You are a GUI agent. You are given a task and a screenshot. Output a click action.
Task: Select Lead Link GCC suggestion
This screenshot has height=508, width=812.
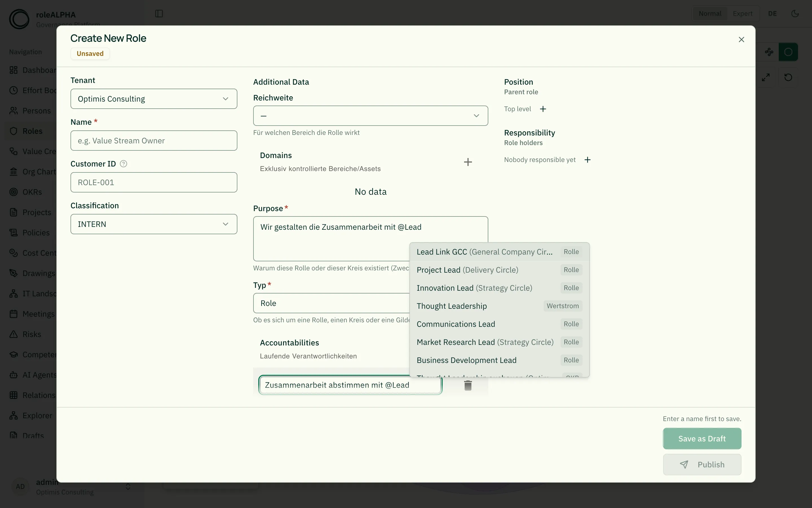(x=499, y=252)
